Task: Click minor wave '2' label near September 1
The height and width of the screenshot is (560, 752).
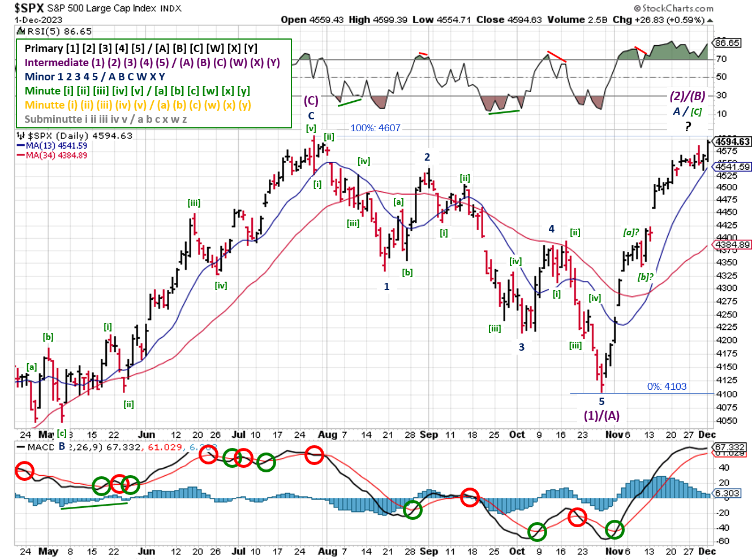Action: pyautogui.click(x=427, y=157)
